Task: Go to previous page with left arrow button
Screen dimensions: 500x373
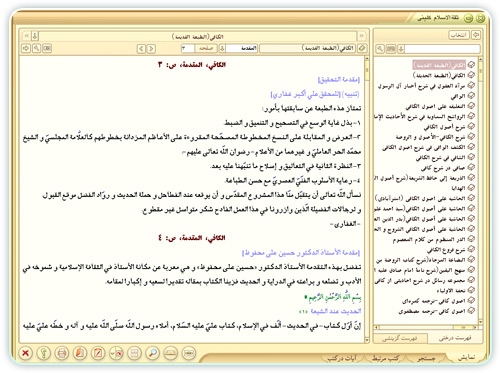Action: [141, 49]
